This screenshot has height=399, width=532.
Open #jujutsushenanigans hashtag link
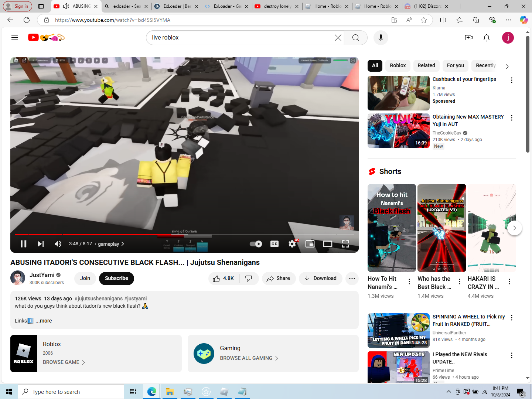click(99, 299)
